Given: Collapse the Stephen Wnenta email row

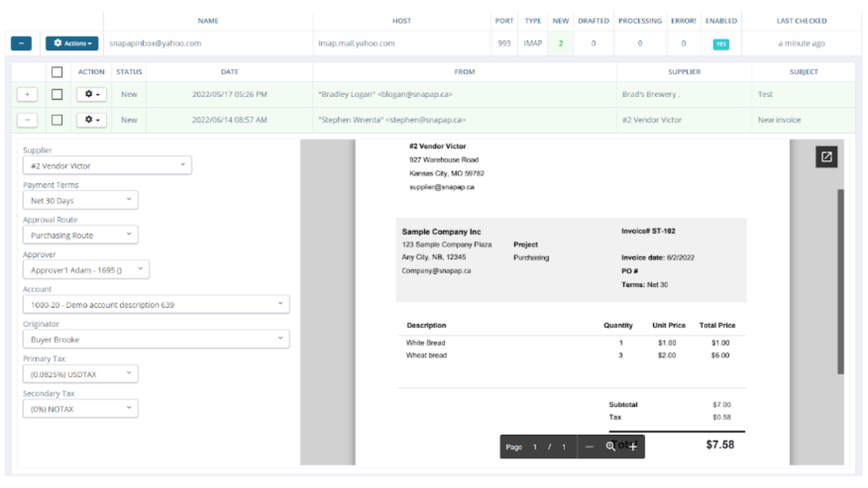Looking at the screenshot, I should click(27, 120).
